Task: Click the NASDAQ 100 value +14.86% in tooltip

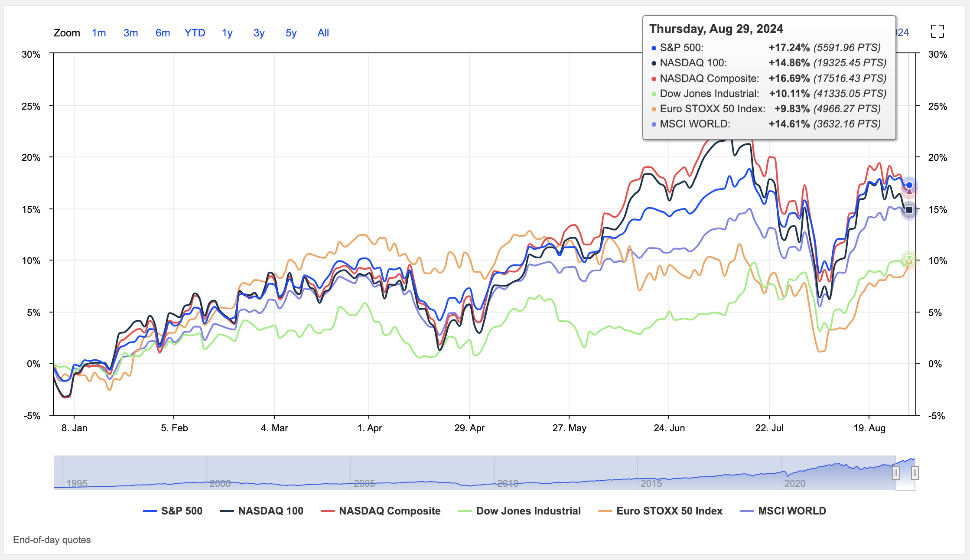Action: tap(789, 63)
